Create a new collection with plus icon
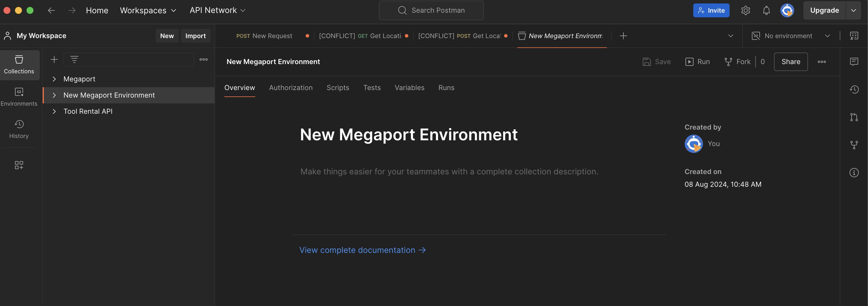The width and height of the screenshot is (868, 306). (54, 60)
